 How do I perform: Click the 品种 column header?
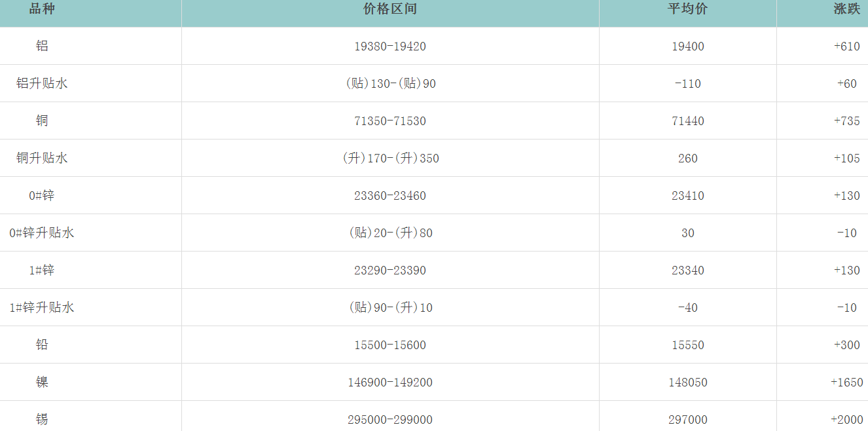[41, 9]
